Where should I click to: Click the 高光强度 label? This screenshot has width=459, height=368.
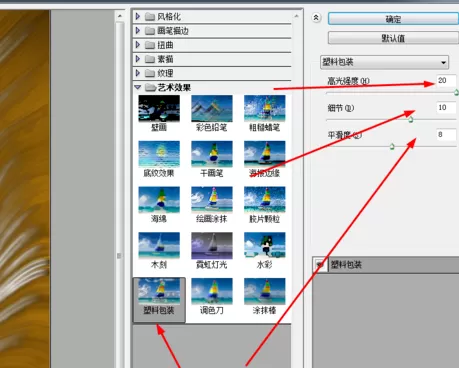point(348,81)
